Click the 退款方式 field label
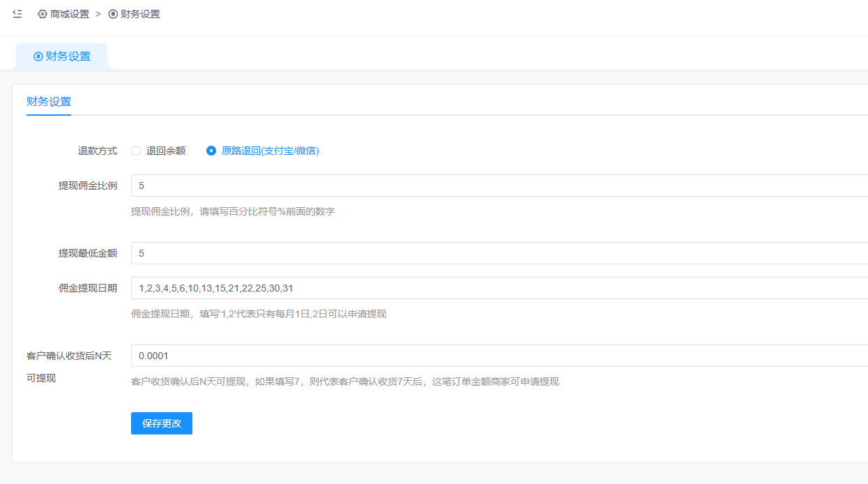This screenshot has height=484, width=868. [x=97, y=151]
